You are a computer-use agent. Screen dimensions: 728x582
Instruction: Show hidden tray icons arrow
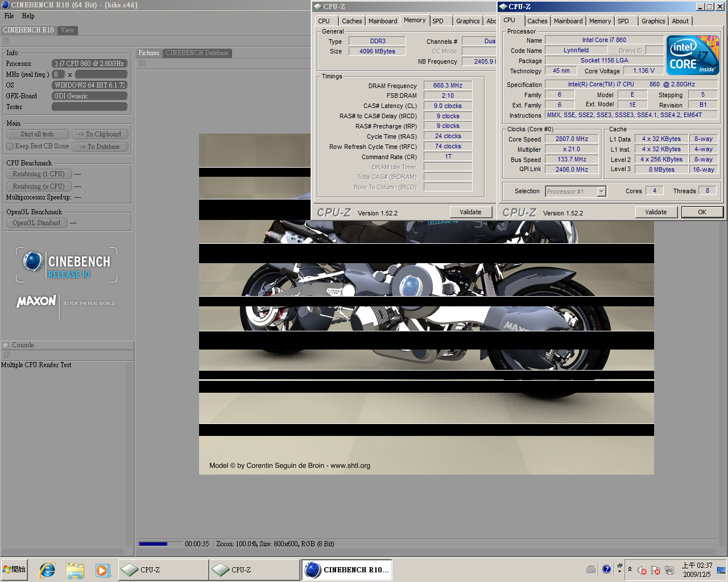[630, 569]
